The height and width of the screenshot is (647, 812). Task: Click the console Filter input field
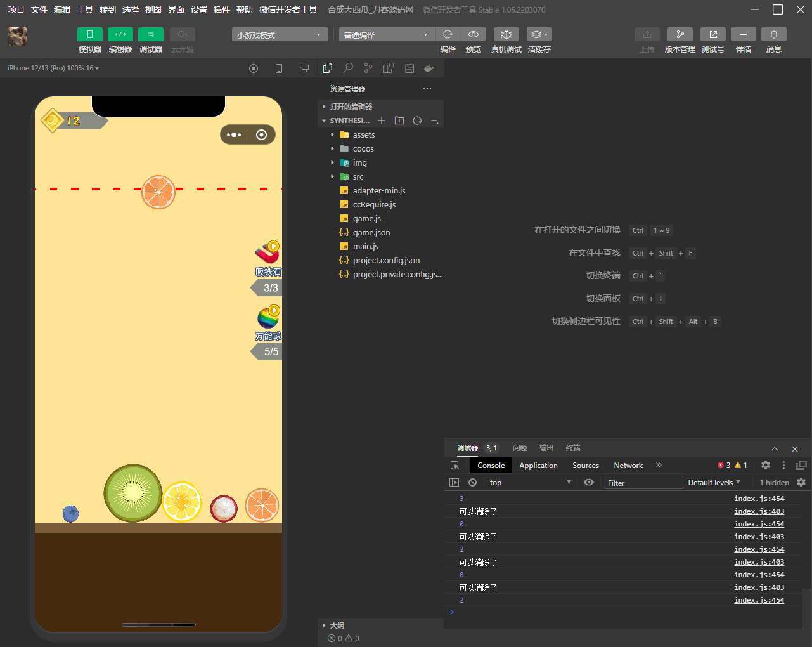pyautogui.click(x=643, y=483)
